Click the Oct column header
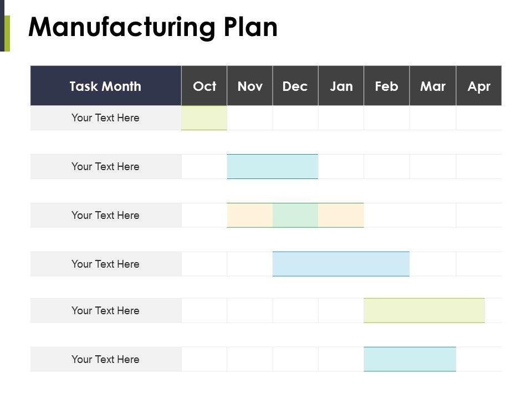Viewport: 532px width, 399px height. (204, 86)
